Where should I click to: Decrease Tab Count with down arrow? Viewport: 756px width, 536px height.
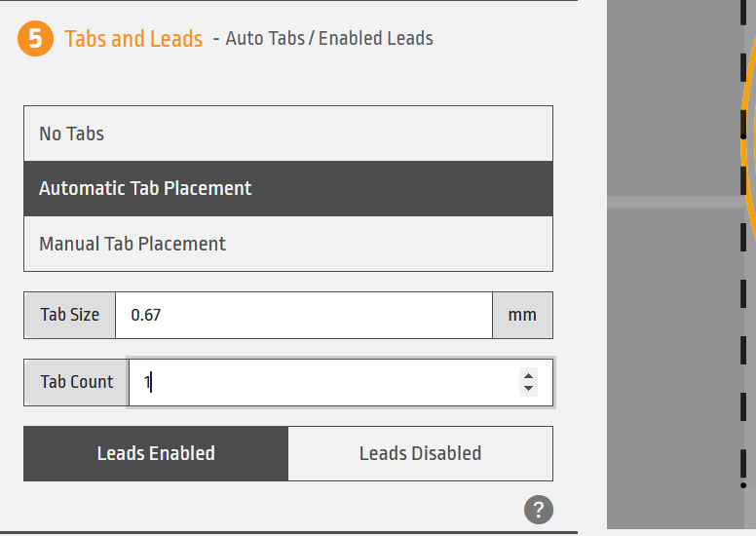pyautogui.click(x=528, y=389)
